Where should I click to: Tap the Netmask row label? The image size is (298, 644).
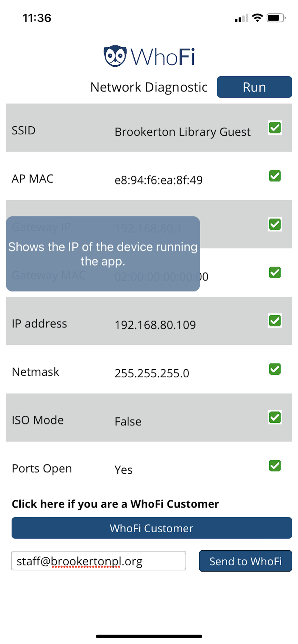coord(35,372)
